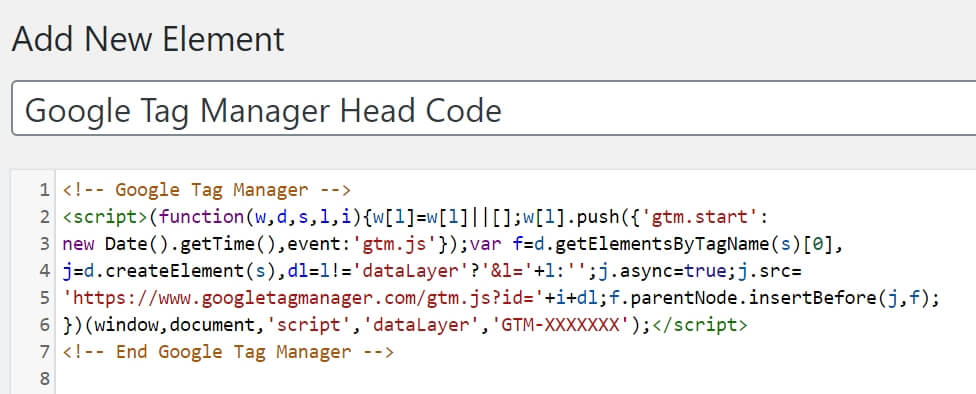The image size is (976, 394).
Task: Click the element title field 'Google Tag Manager Head Code'
Action: [494, 108]
